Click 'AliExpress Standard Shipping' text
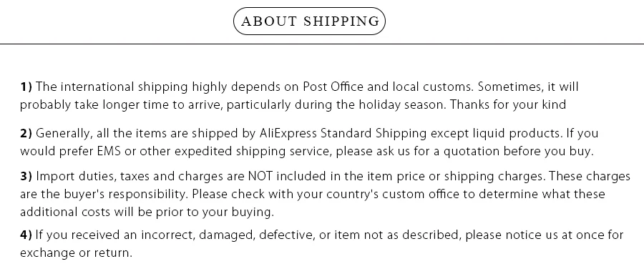Viewport: 644px width, 274px height. tap(343, 134)
